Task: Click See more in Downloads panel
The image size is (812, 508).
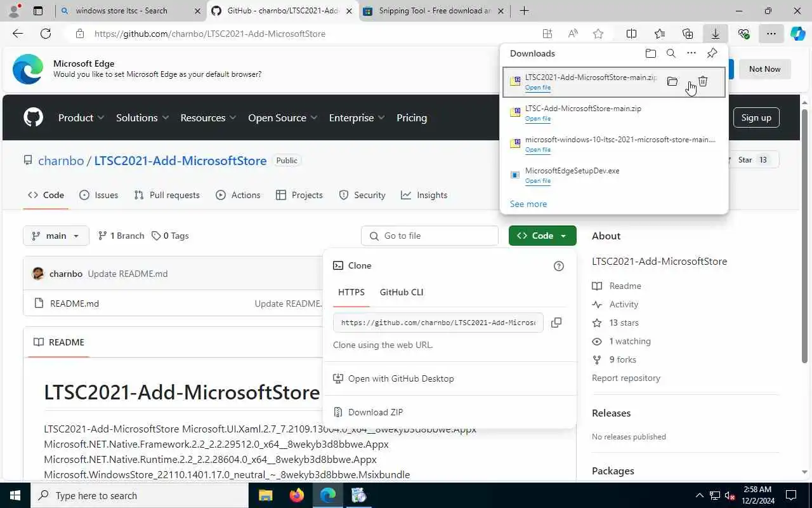Action: 528,204
